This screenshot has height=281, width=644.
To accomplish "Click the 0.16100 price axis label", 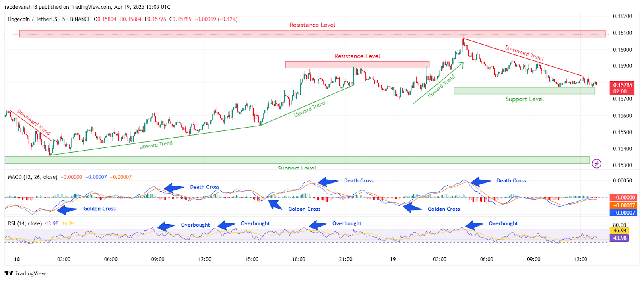I will [x=622, y=33].
